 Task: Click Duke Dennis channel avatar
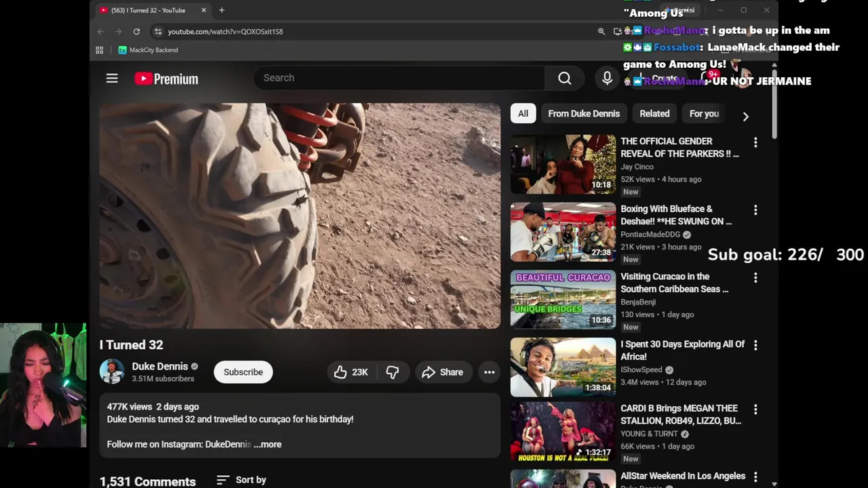pyautogui.click(x=112, y=371)
